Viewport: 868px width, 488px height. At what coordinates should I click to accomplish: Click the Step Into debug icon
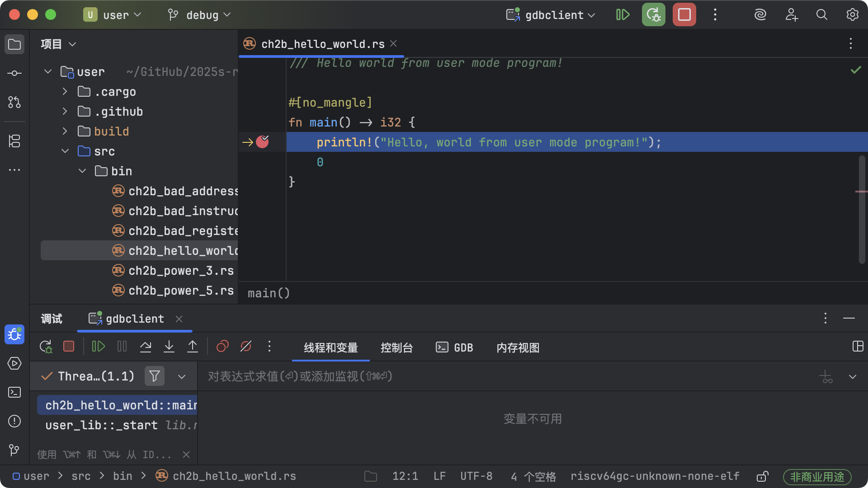169,347
